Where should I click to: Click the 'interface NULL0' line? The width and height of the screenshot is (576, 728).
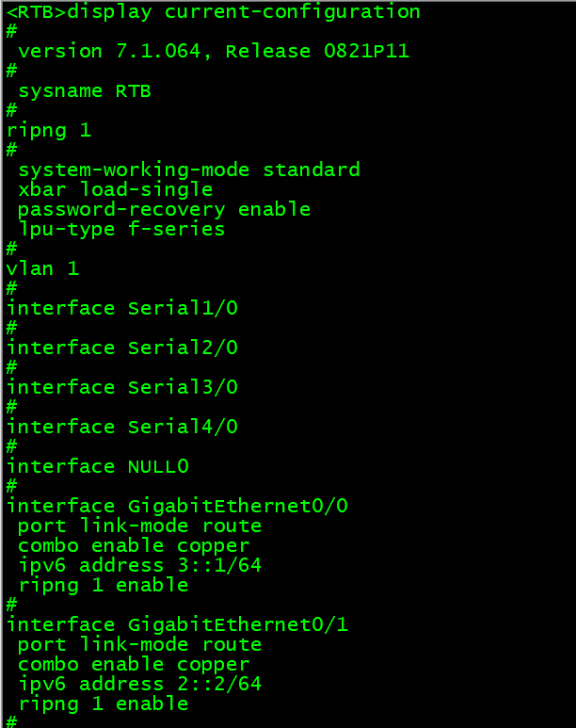click(x=98, y=467)
